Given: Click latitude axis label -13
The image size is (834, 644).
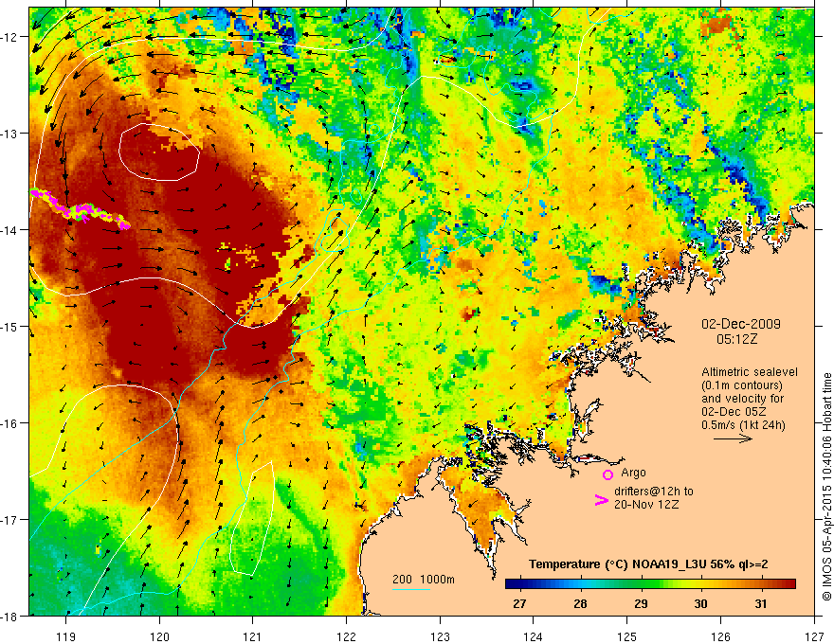Looking at the screenshot, I should tap(10, 134).
